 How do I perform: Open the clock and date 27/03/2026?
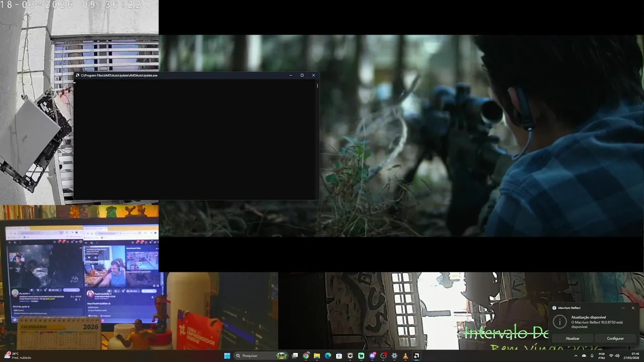tap(632, 355)
